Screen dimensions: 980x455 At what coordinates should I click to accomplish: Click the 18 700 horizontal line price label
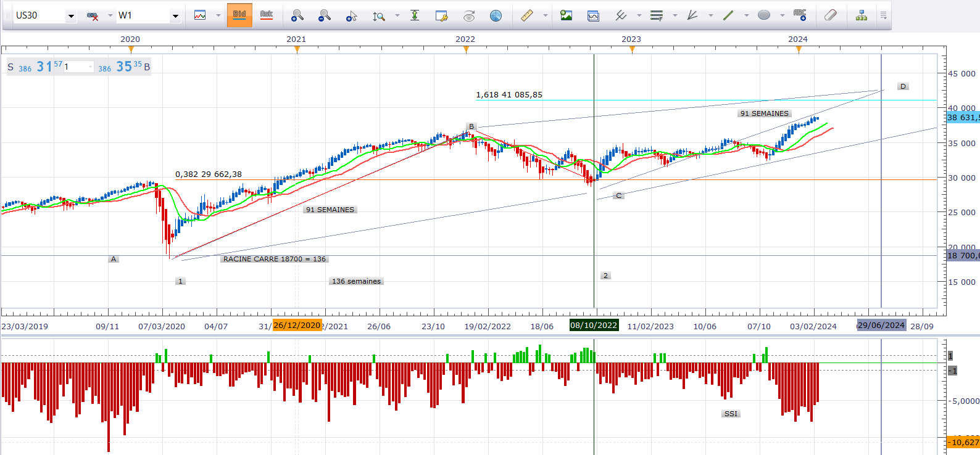[962, 255]
